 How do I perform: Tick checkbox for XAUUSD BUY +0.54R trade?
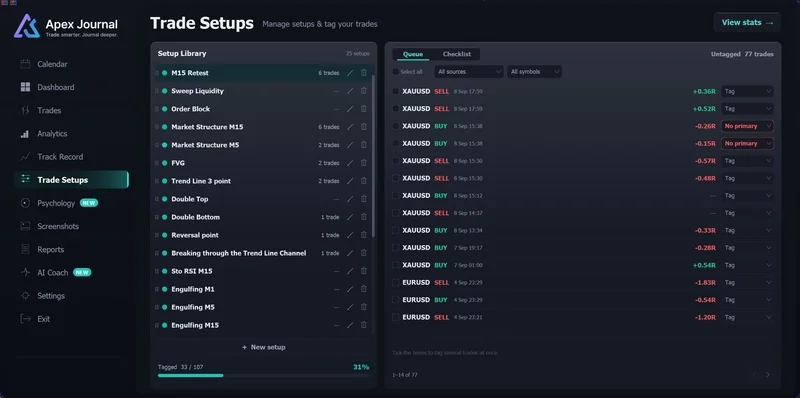tap(395, 265)
